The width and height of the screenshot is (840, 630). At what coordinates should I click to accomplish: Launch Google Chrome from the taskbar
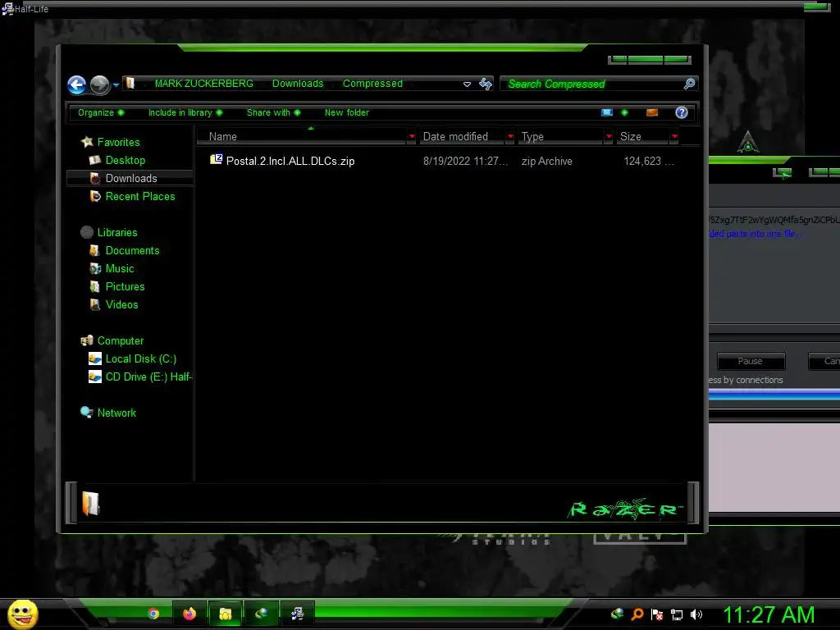(153, 614)
